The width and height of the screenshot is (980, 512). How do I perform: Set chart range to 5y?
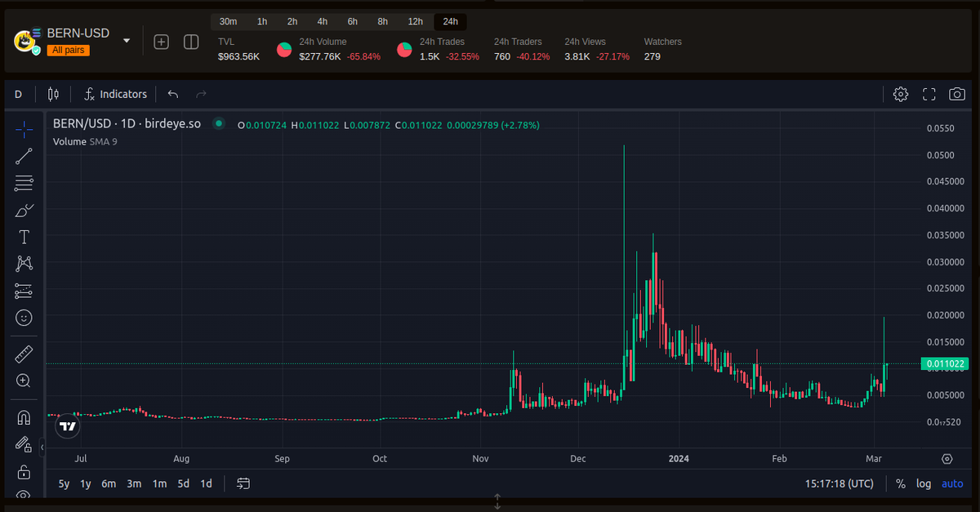tap(64, 483)
